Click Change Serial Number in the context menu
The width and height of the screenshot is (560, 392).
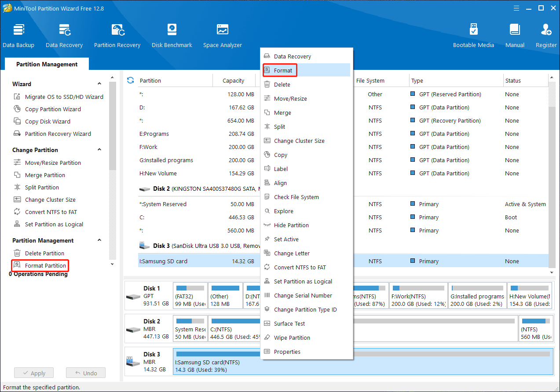click(x=307, y=295)
